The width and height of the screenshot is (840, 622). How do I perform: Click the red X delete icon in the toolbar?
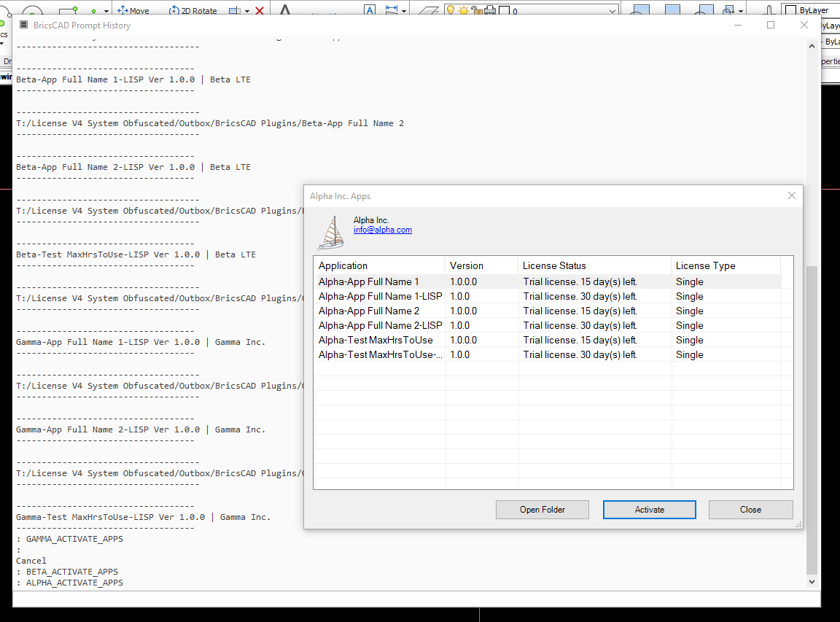pos(260,10)
